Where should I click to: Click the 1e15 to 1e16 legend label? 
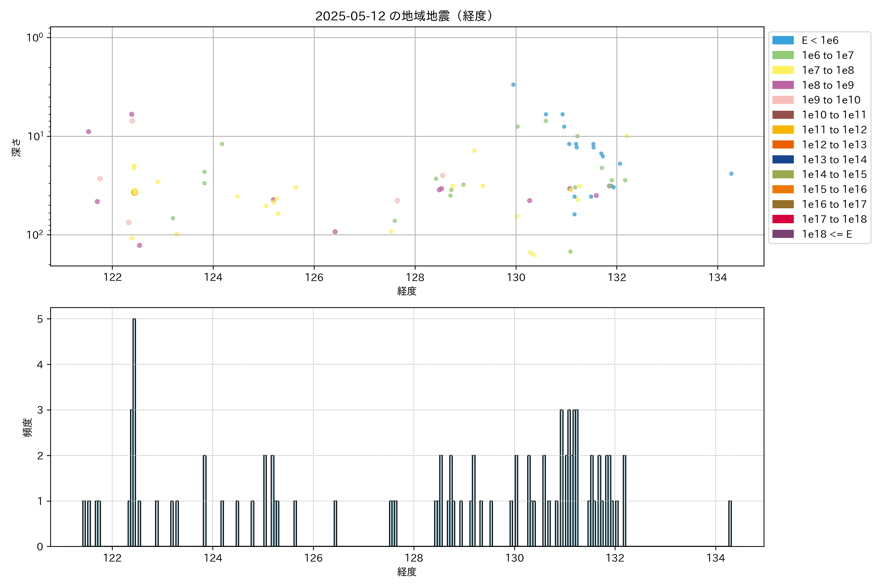[x=834, y=189]
